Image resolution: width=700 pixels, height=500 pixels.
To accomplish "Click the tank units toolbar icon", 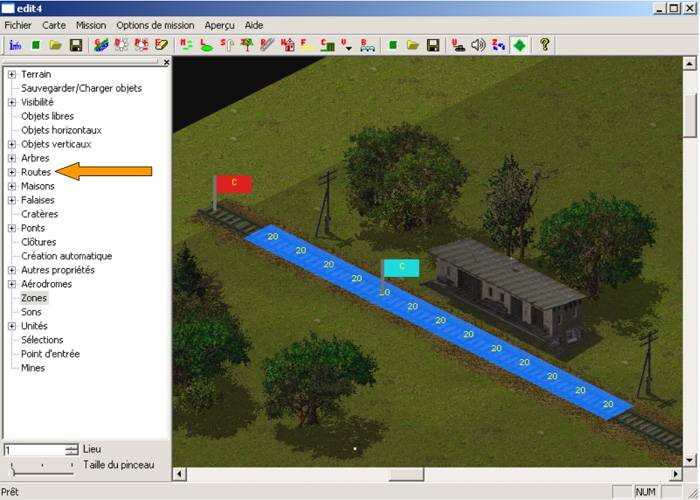I will coord(459,45).
